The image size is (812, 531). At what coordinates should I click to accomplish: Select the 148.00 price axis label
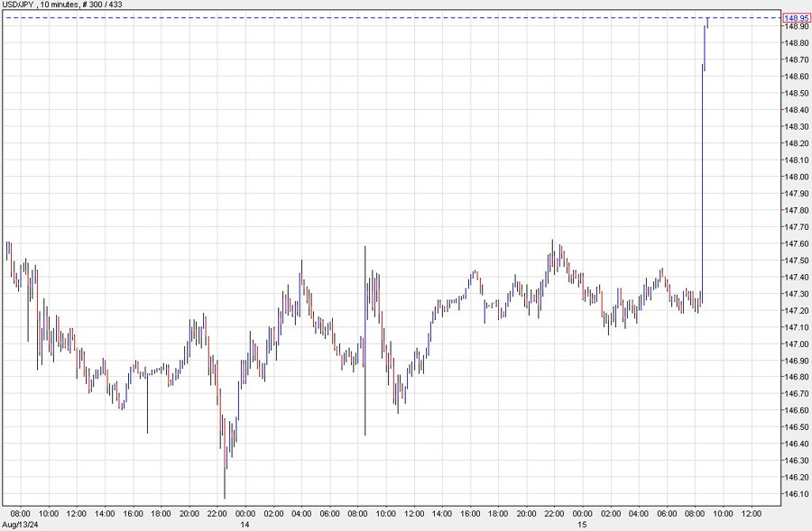pyautogui.click(x=797, y=177)
